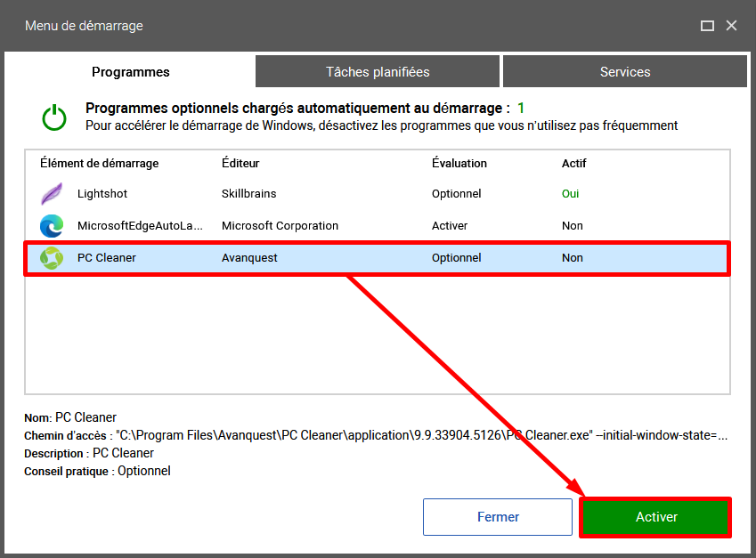
Task: Click the Programmes optionnels chargés heading
Action: pyautogui.click(x=297, y=109)
